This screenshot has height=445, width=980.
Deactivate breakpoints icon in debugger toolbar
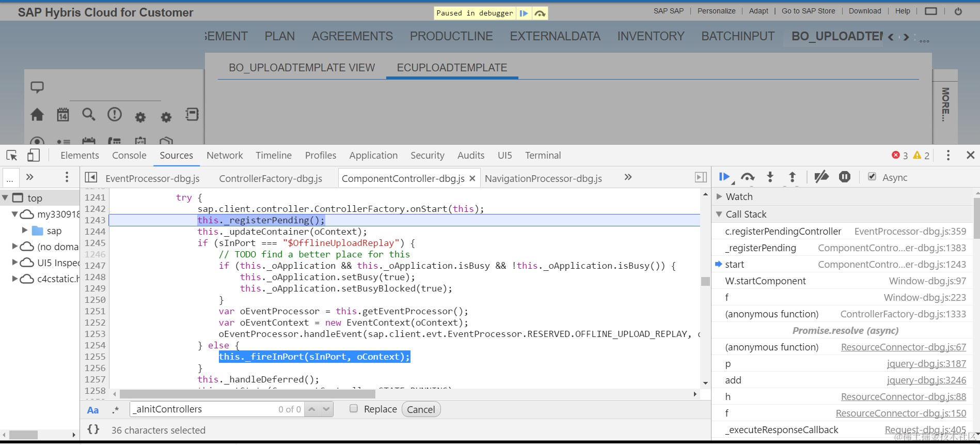tap(821, 177)
